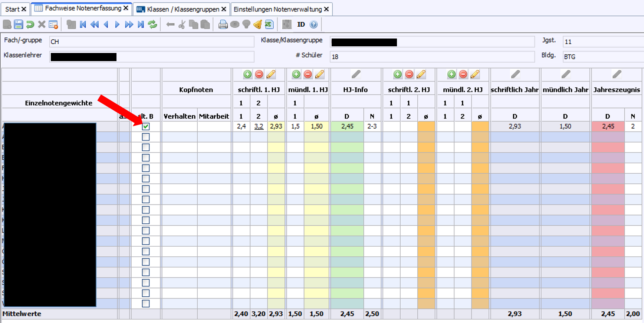
Task: Click the bell icon in the toolbar
Action: (x=257, y=24)
